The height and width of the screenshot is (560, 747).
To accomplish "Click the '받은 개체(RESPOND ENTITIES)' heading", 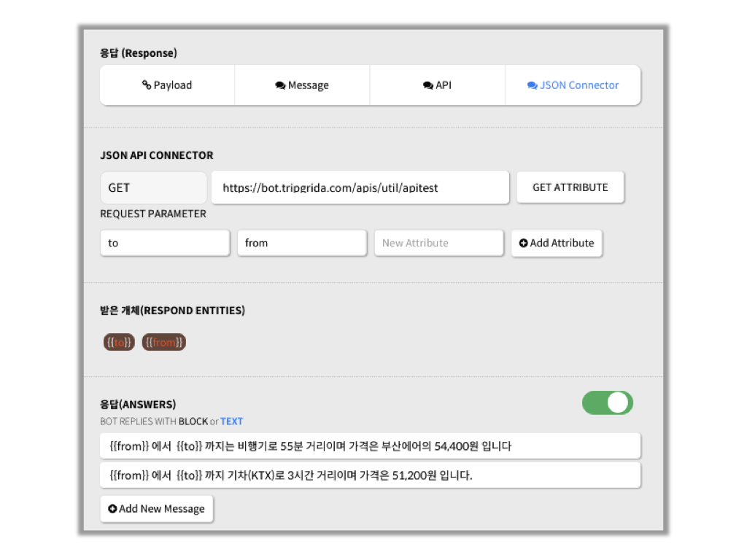I will click(x=172, y=311).
